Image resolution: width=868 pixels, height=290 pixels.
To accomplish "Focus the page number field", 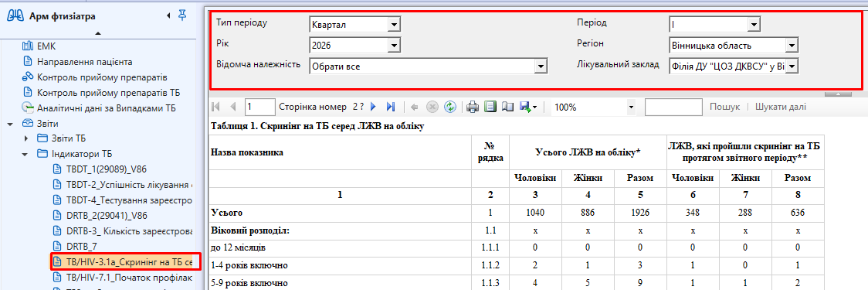I will (x=259, y=107).
